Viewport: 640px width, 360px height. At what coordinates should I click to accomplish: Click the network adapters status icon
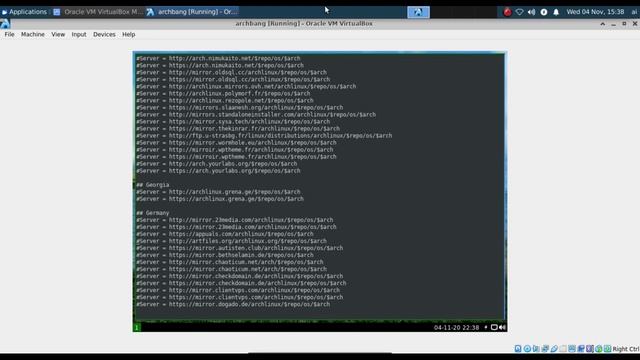coord(545,349)
